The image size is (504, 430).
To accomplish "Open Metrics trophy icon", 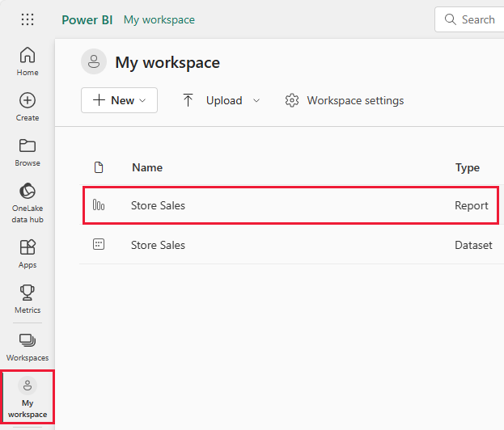I will tap(28, 298).
